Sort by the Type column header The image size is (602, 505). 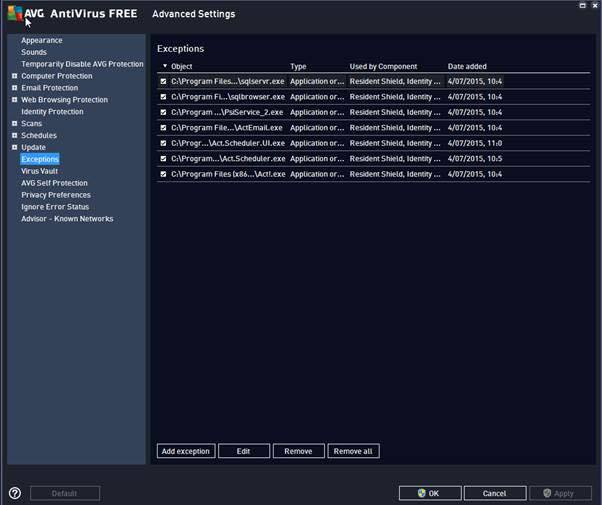click(x=298, y=66)
